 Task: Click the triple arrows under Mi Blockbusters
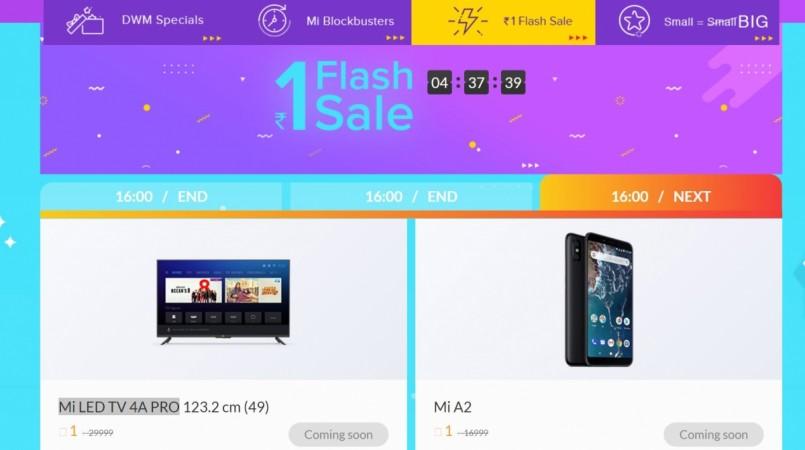(395, 38)
